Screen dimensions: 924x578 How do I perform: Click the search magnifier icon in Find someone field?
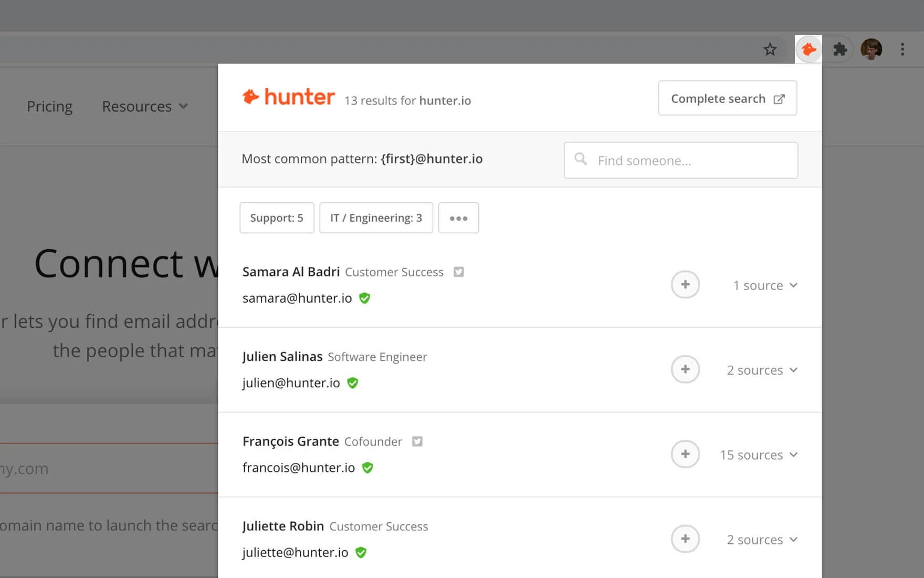581,159
